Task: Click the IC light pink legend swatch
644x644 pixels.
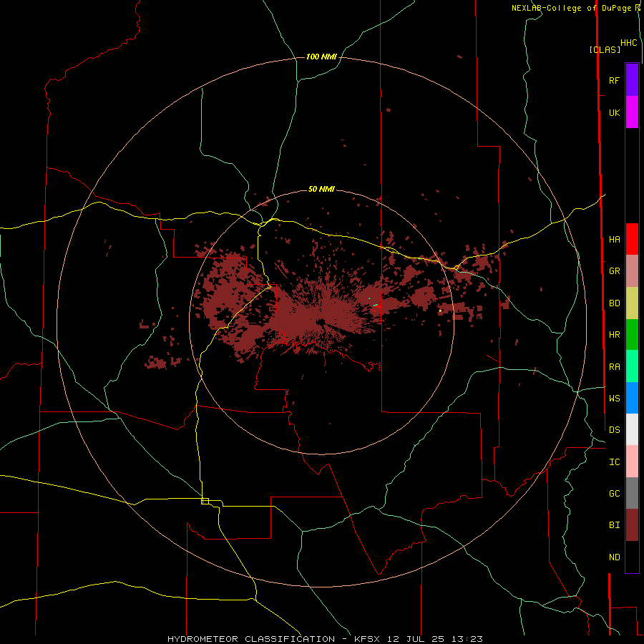Action: (632, 462)
